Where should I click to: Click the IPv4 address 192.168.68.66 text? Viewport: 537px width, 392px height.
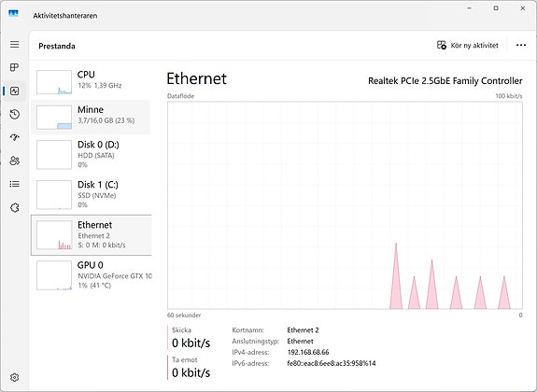(x=308, y=352)
